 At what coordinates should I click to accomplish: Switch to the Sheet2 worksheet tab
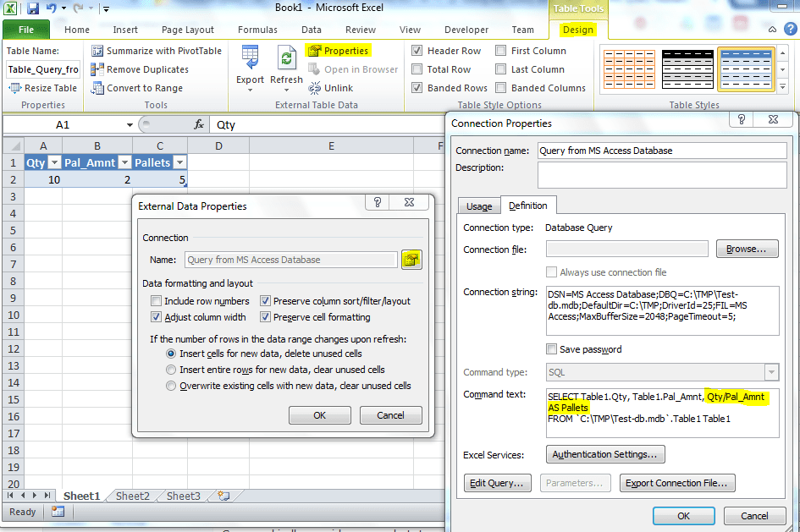[133, 496]
